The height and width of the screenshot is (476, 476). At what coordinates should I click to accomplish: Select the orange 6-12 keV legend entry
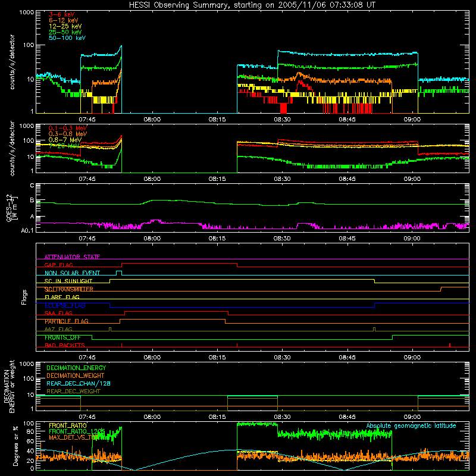pyautogui.click(x=64, y=20)
